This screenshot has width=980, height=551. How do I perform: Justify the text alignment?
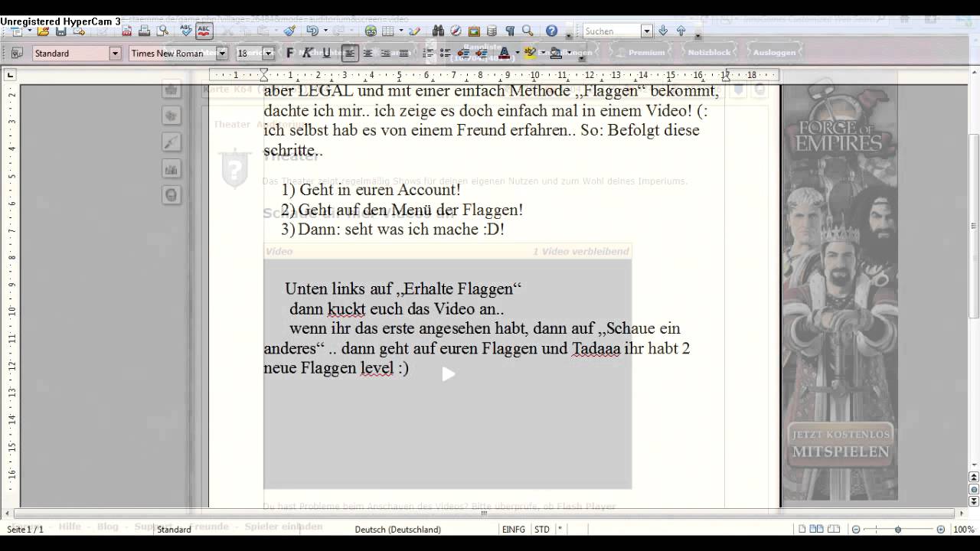[x=403, y=54]
